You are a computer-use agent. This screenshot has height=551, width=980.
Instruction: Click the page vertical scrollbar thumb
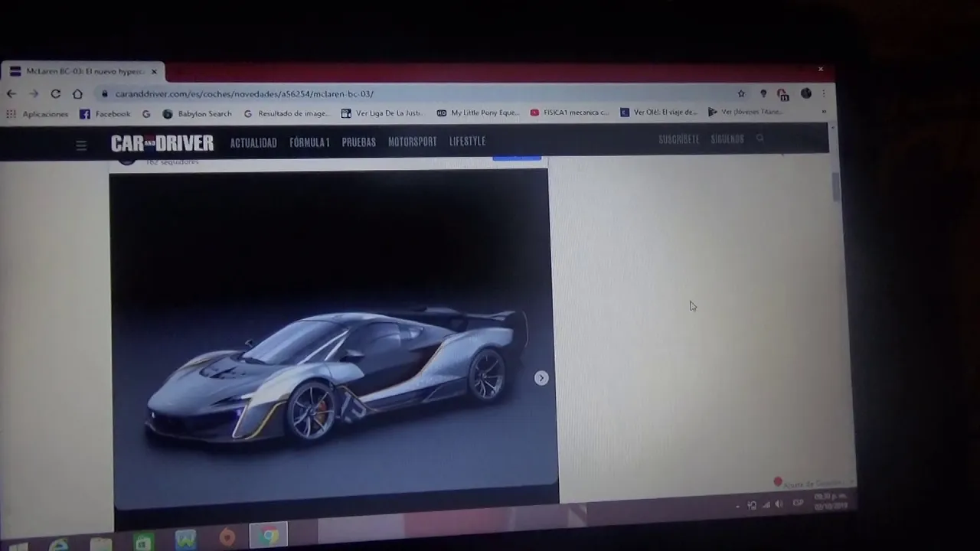tap(836, 187)
